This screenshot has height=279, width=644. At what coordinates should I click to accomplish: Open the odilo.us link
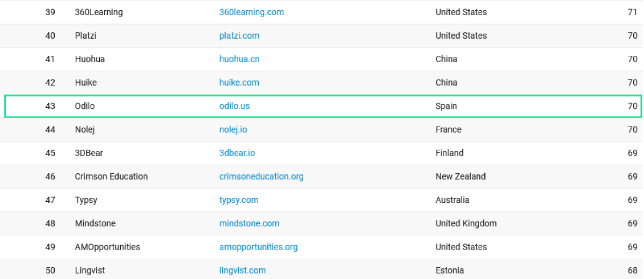(235, 106)
